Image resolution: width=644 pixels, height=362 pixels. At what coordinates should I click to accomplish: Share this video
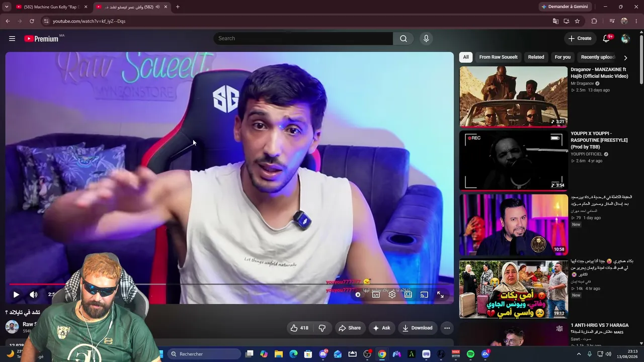tap(350, 328)
